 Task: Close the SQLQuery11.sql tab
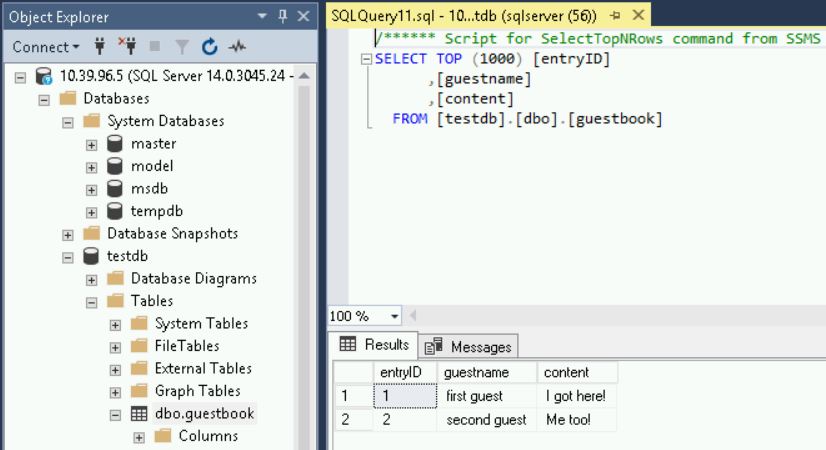coord(636,16)
